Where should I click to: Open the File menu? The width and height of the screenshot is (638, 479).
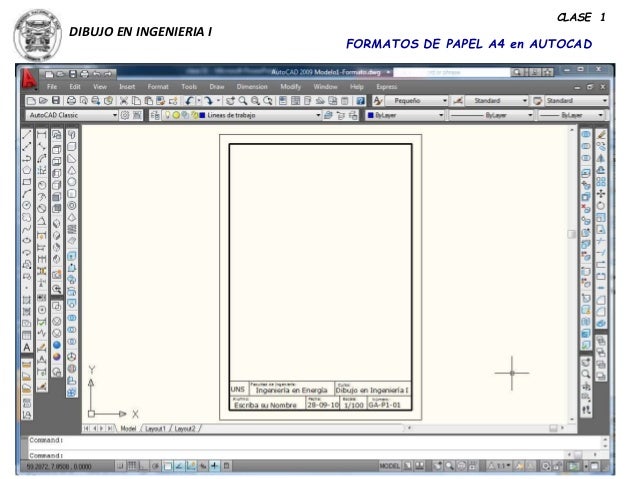52,87
